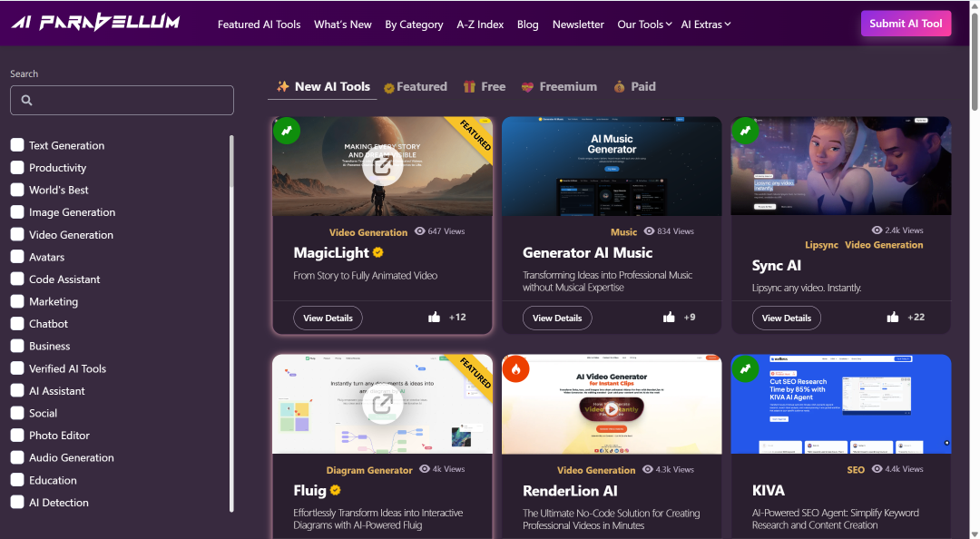Screen dimensions: 980x539
Task: Open the What's New page
Action: click(x=342, y=24)
